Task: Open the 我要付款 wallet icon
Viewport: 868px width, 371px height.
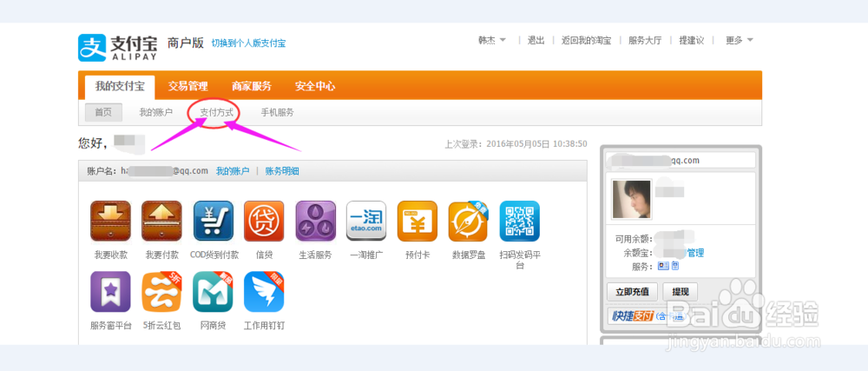Action: click(161, 221)
